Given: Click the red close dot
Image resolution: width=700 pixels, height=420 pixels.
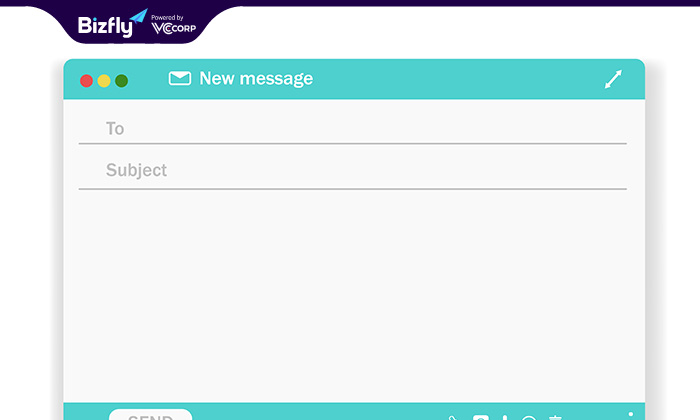Looking at the screenshot, I should pos(86,81).
